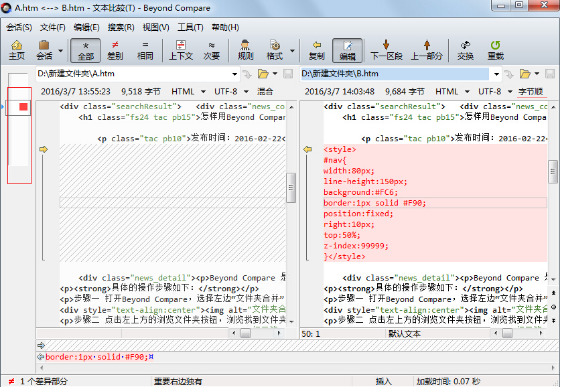
Task: Click the right file size 9,684 字节
Action: 405,92
